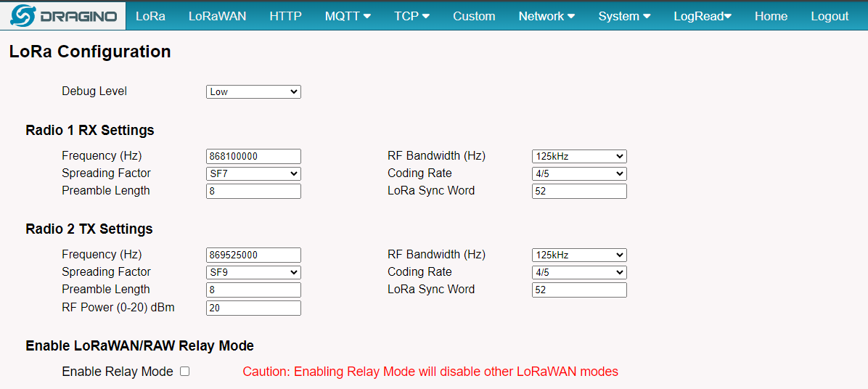Click the Radio 2 TX Settings heading

(89, 229)
